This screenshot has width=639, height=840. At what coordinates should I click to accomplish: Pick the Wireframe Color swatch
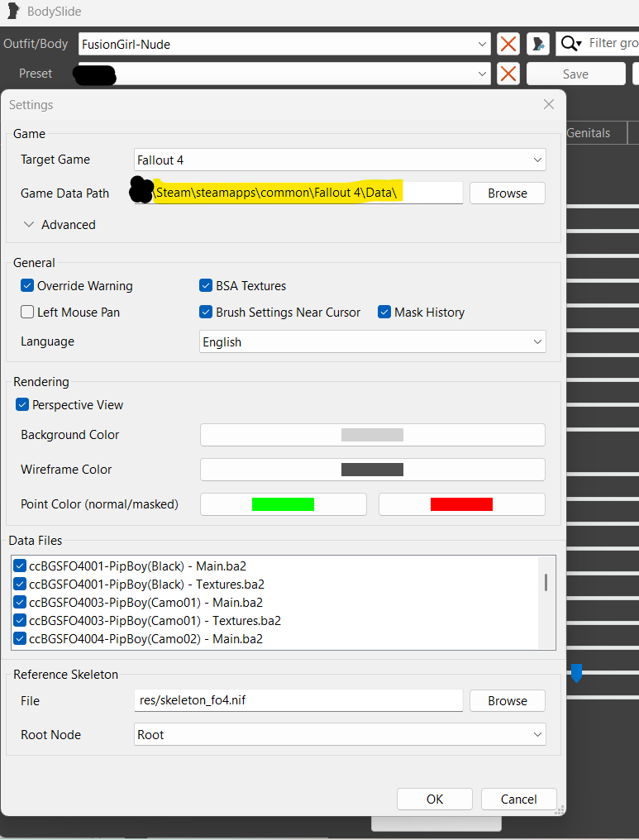pos(372,470)
